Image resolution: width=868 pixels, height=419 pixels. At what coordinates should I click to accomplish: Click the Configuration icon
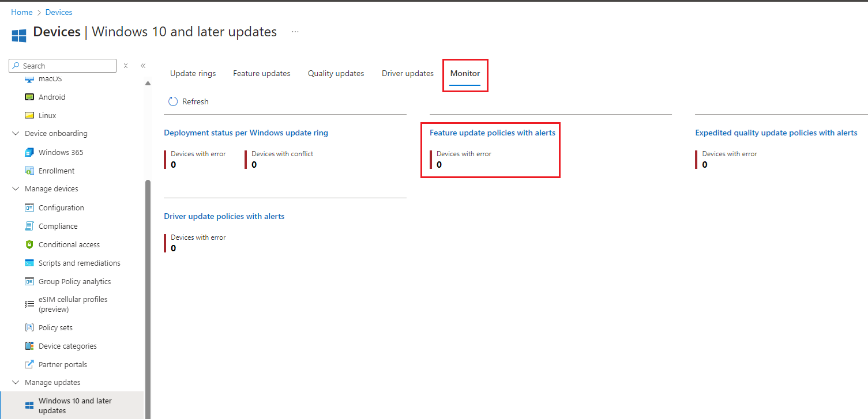coord(29,207)
